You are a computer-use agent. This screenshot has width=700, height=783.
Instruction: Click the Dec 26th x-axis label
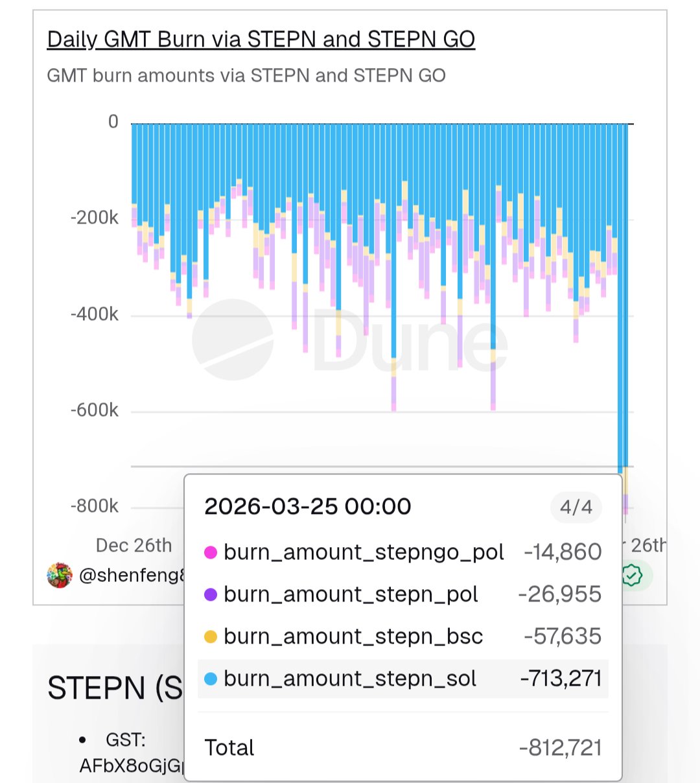point(134,545)
